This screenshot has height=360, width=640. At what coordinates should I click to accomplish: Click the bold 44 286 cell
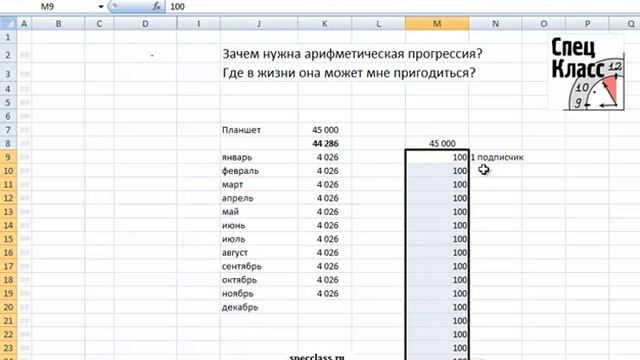(x=324, y=143)
